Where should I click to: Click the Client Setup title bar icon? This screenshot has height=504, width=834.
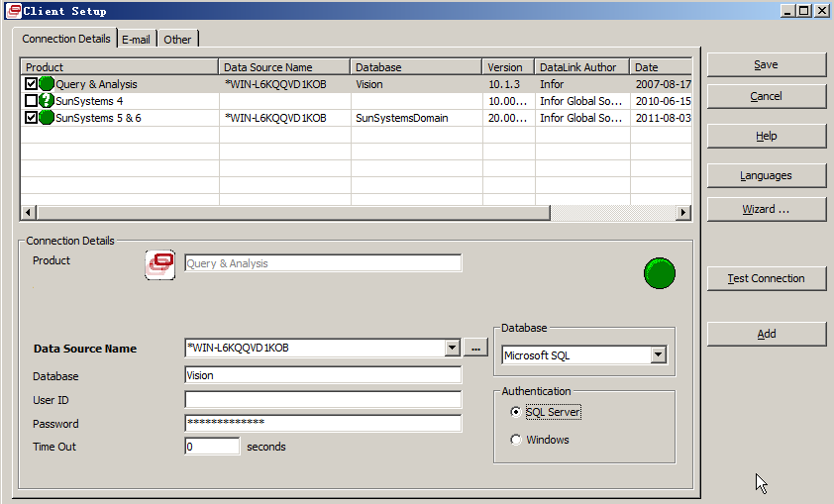pos(12,10)
